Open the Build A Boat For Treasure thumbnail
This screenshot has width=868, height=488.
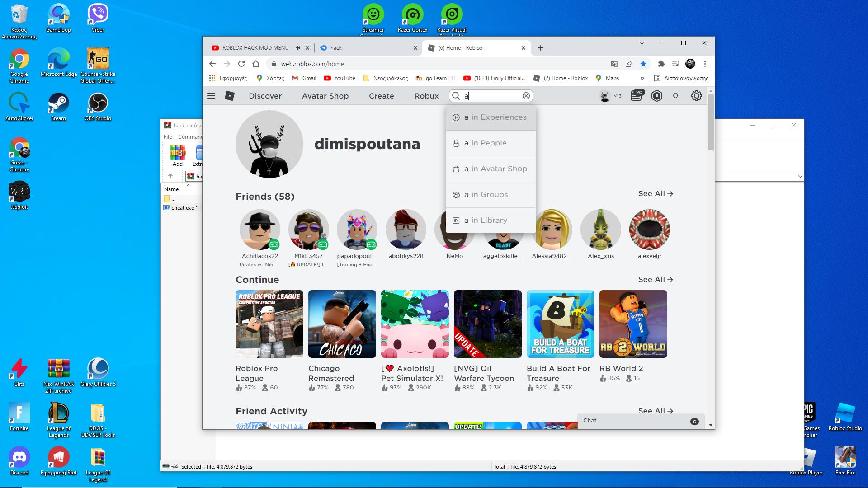tap(560, 324)
